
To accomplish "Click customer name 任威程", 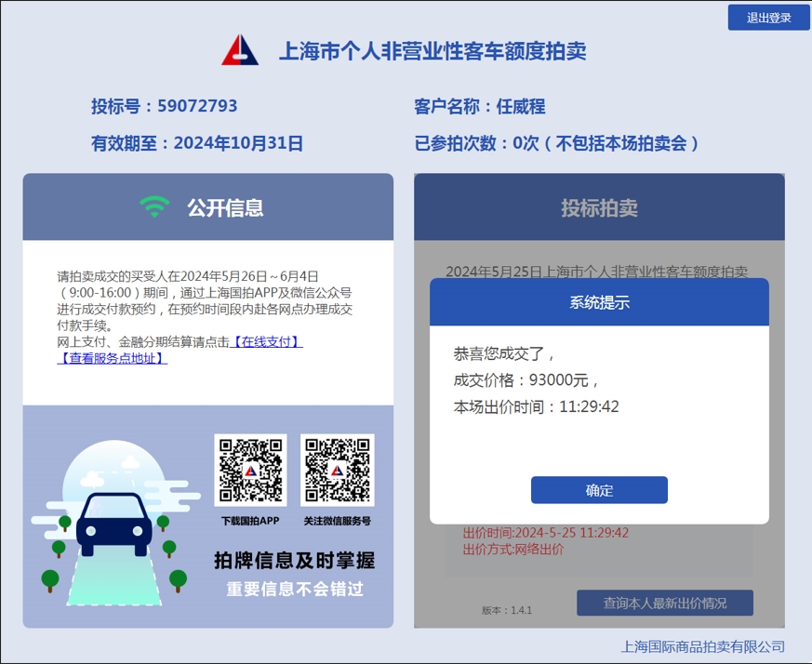I will click(x=521, y=106).
